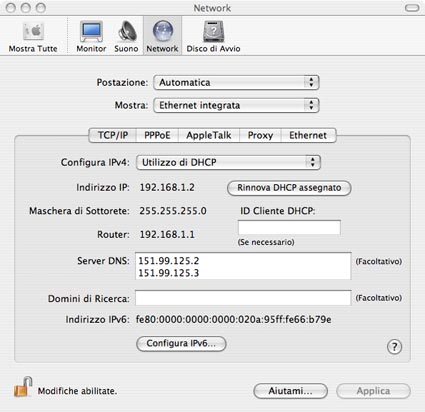The image size is (425, 412).
Task: Switch to the AppleTalk tab
Action: (x=209, y=135)
